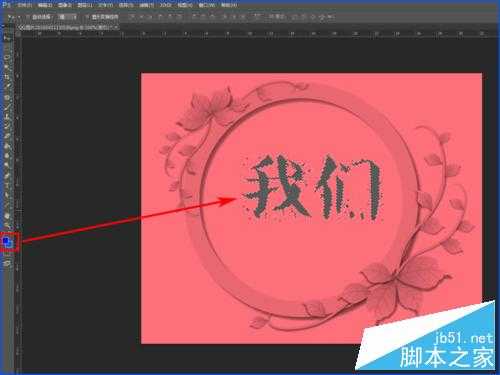Select the Hand tool
This screenshot has width=500, height=375.
[7, 216]
